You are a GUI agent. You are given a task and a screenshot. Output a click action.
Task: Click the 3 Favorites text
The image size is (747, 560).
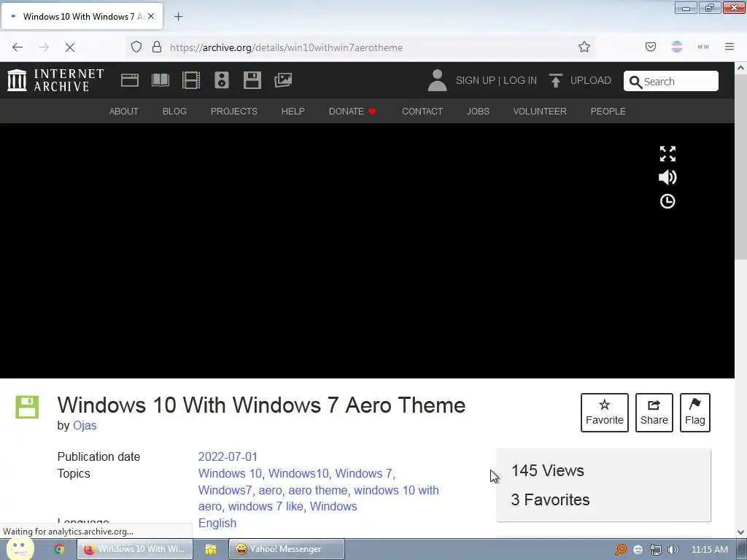pos(550,499)
